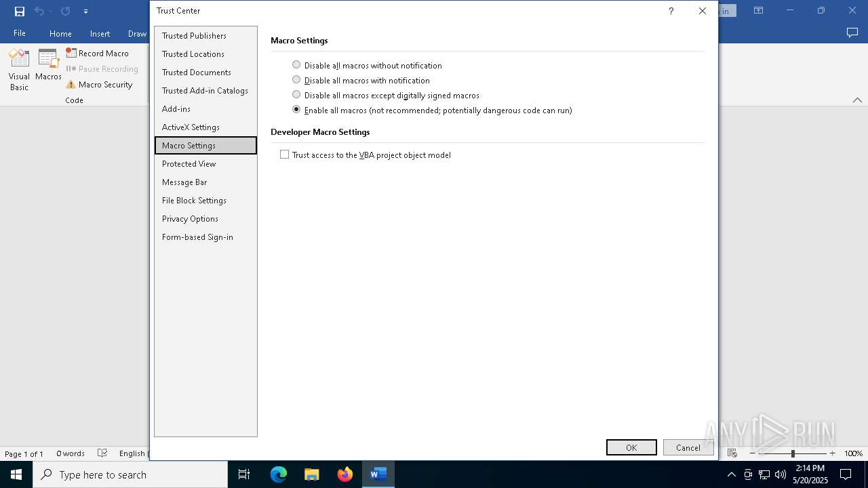868x488 pixels.
Task: Open Windows Start menu
Action: (16, 474)
